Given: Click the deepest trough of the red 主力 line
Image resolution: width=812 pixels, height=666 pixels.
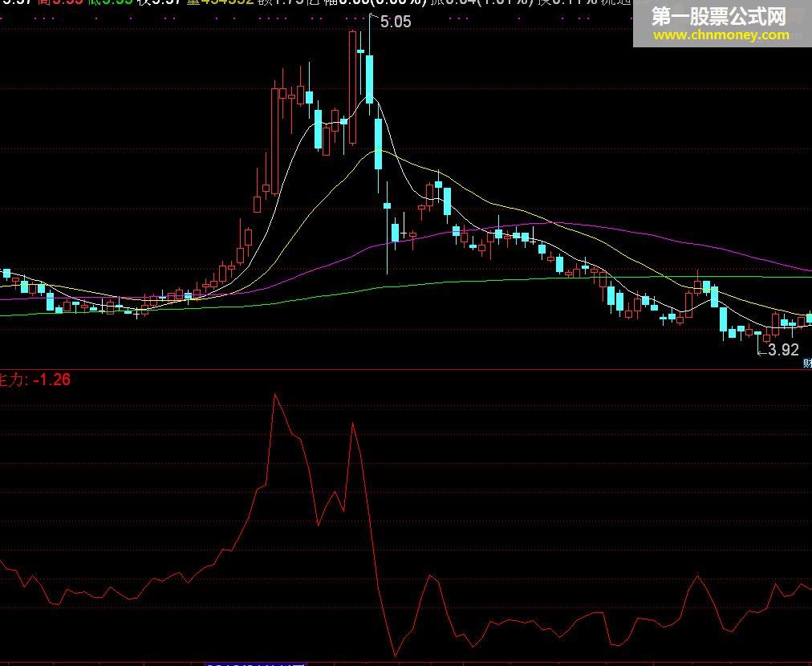Looking at the screenshot, I should [395, 656].
